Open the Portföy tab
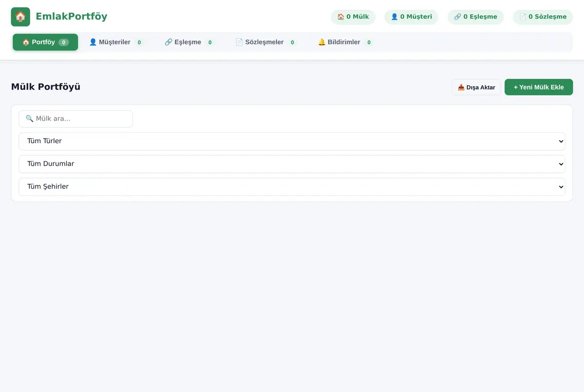Screen dimensions: 584x392 click(45, 42)
